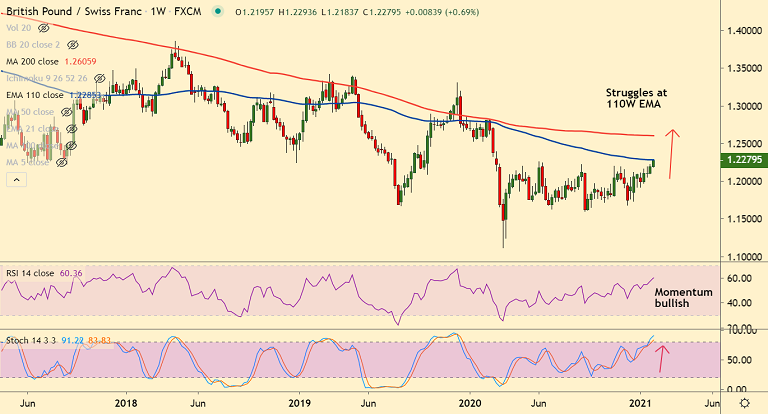Viewport: 768px width, 414px height.
Task: Click the Stoch %K value 91.22
Action: coord(72,340)
